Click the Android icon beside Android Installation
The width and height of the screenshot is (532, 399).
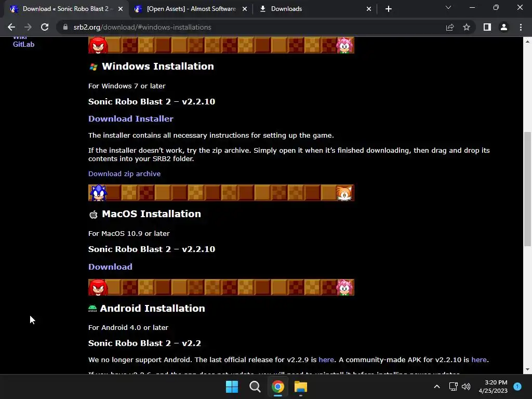coord(92,309)
